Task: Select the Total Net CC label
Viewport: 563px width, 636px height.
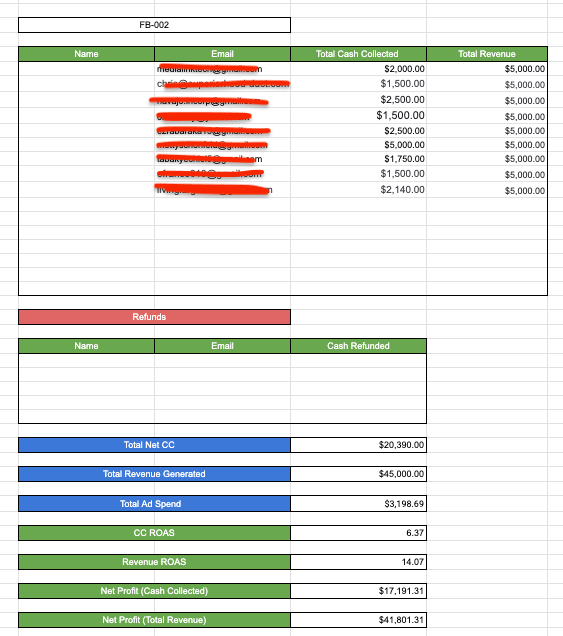Action: pyautogui.click(x=154, y=445)
